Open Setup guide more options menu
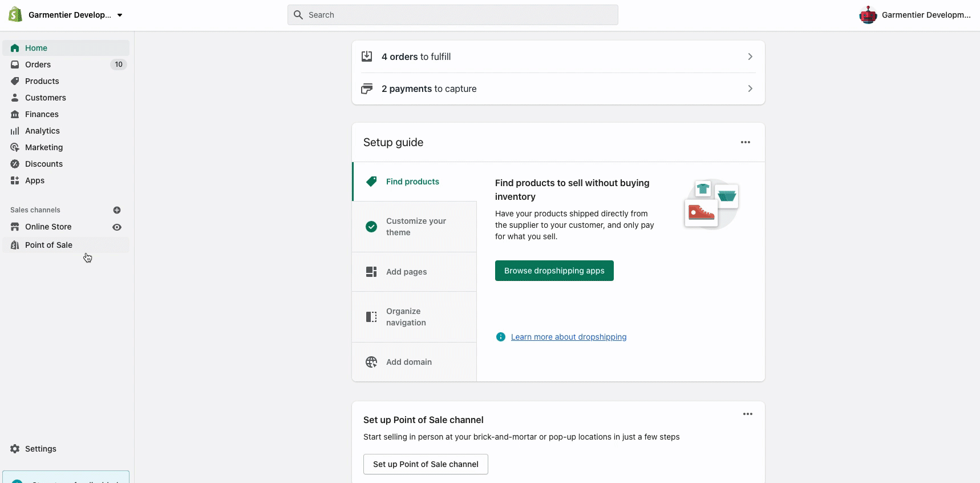This screenshot has width=980, height=483. tap(746, 142)
